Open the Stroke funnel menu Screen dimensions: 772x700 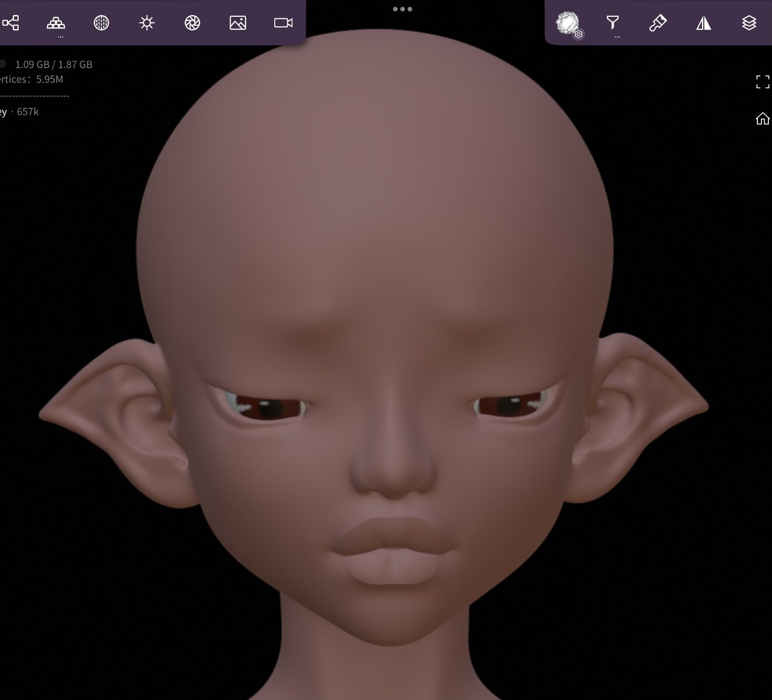coord(613,23)
